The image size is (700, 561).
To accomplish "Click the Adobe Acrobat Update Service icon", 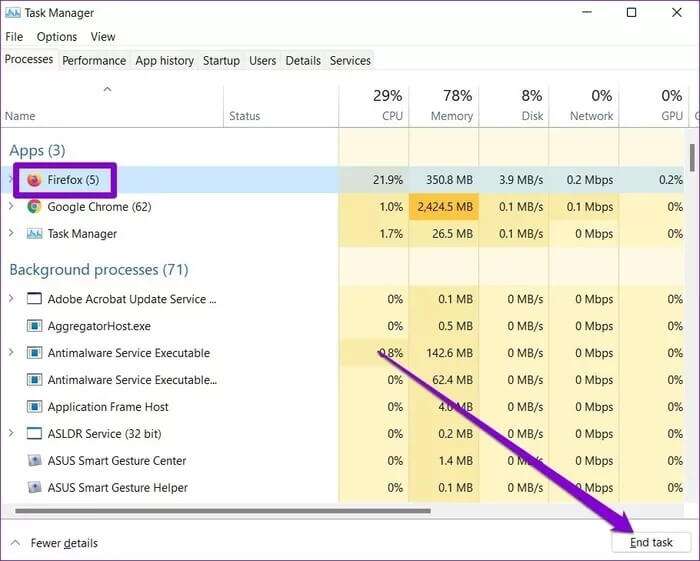I will [34, 299].
